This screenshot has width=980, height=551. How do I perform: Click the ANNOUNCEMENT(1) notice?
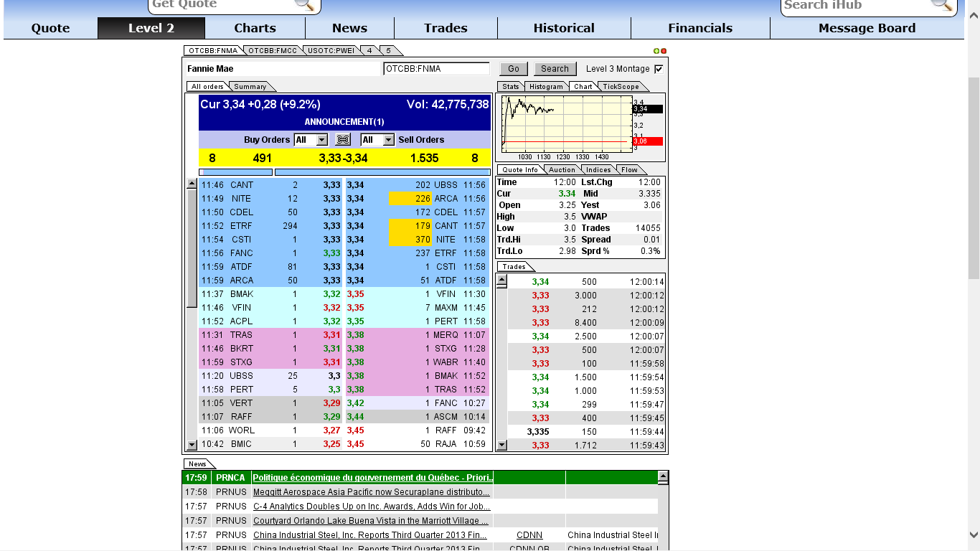pyautogui.click(x=344, y=122)
